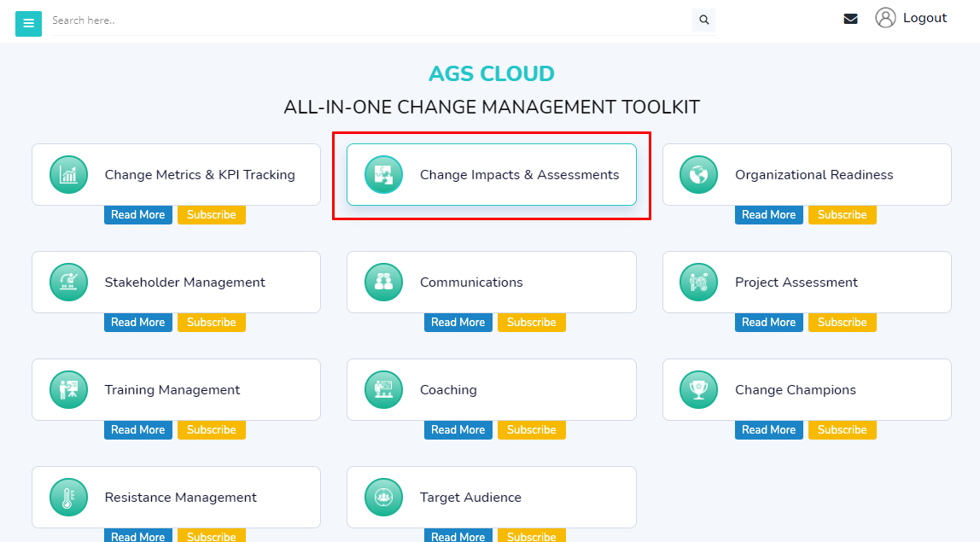Click the Project Assessment icon

click(x=699, y=282)
